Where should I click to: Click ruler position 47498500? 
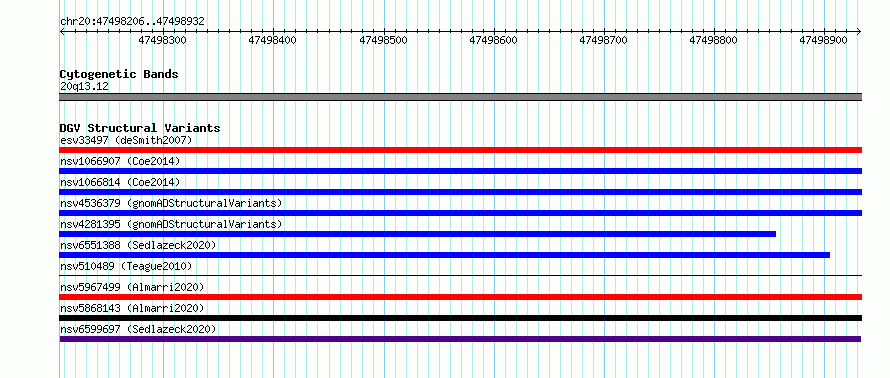pyautogui.click(x=383, y=40)
